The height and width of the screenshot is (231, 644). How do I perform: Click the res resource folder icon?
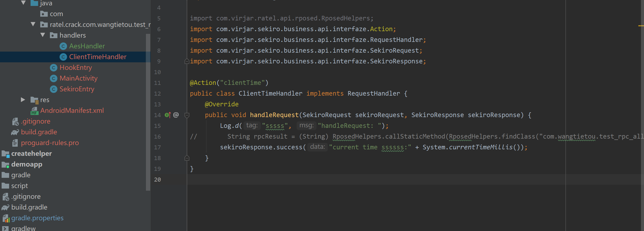click(35, 100)
